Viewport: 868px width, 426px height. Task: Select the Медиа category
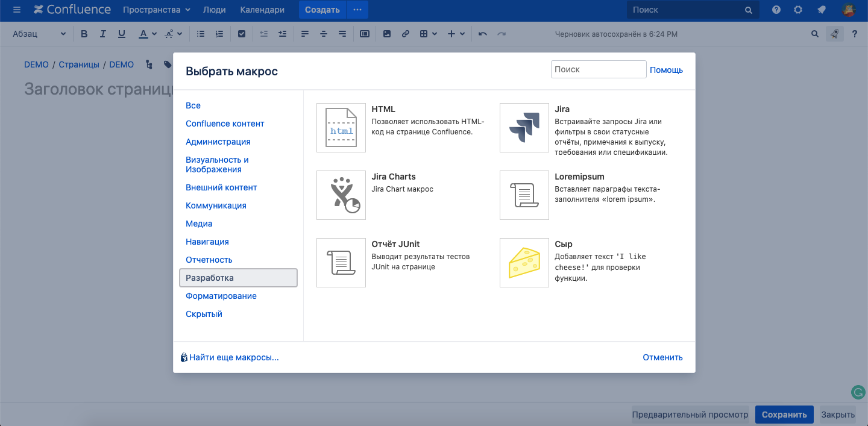pyautogui.click(x=199, y=224)
